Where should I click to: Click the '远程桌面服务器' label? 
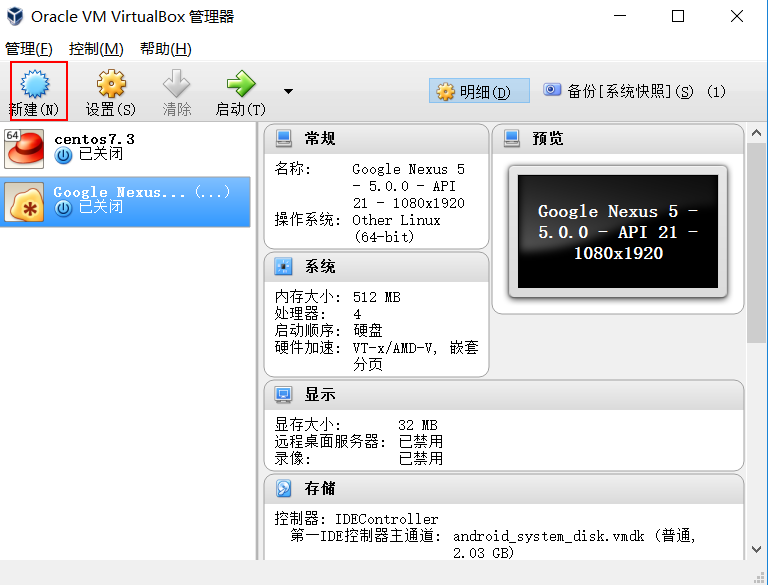[330, 442]
